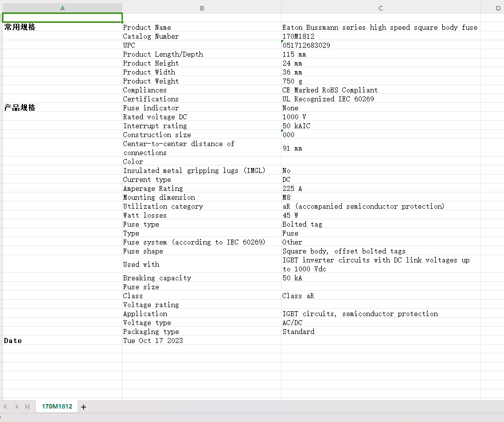
Task: Select the '051712683029' cell
Action: tap(381, 45)
